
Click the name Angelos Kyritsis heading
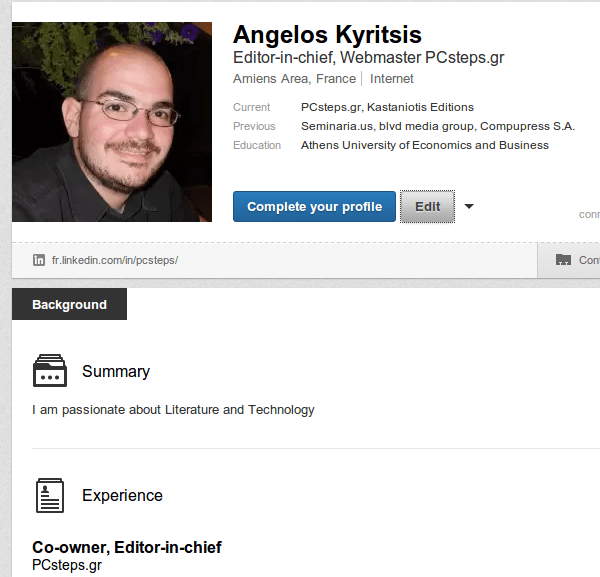pos(327,34)
